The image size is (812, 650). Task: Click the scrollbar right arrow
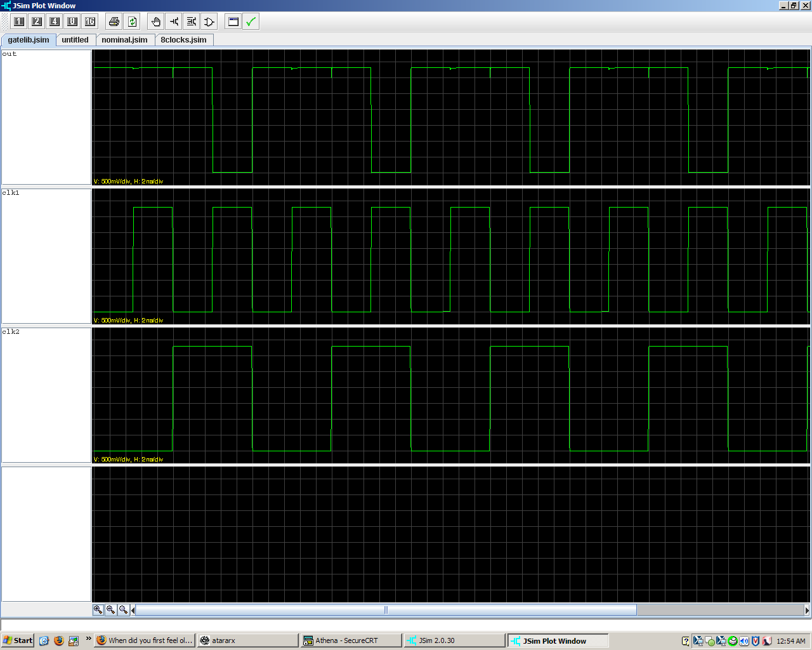(x=807, y=610)
